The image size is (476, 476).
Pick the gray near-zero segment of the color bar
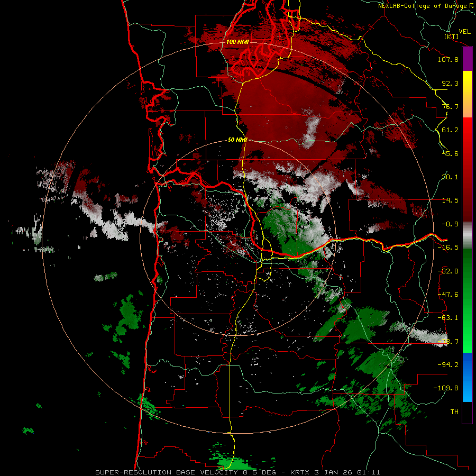[467, 235]
